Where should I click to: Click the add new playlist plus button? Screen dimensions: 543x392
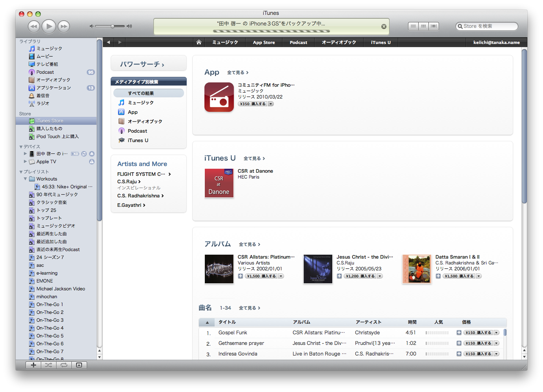tap(33, 365)
